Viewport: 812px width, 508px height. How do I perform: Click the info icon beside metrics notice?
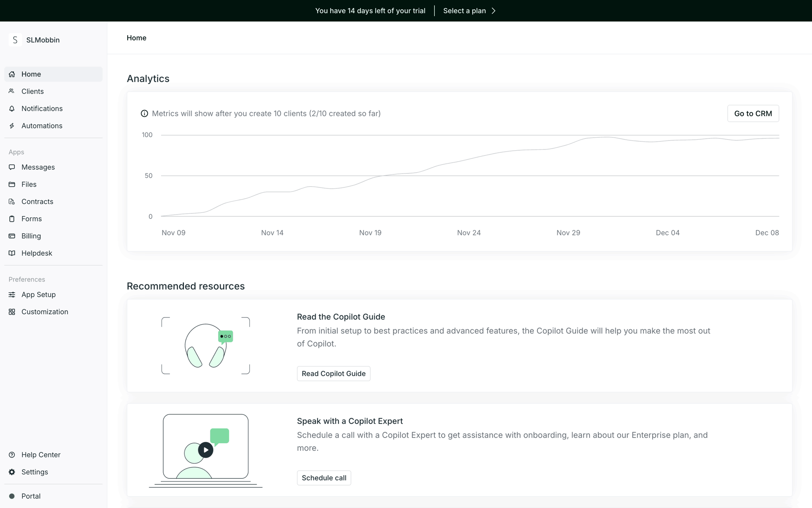[x=144, y=113]
